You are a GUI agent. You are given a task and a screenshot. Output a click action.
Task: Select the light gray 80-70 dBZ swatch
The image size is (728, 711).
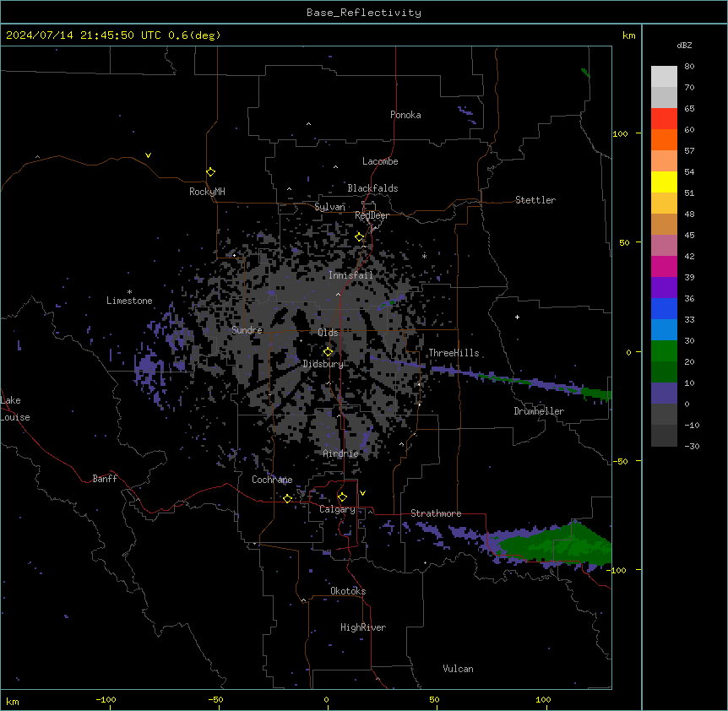(664, 77)
